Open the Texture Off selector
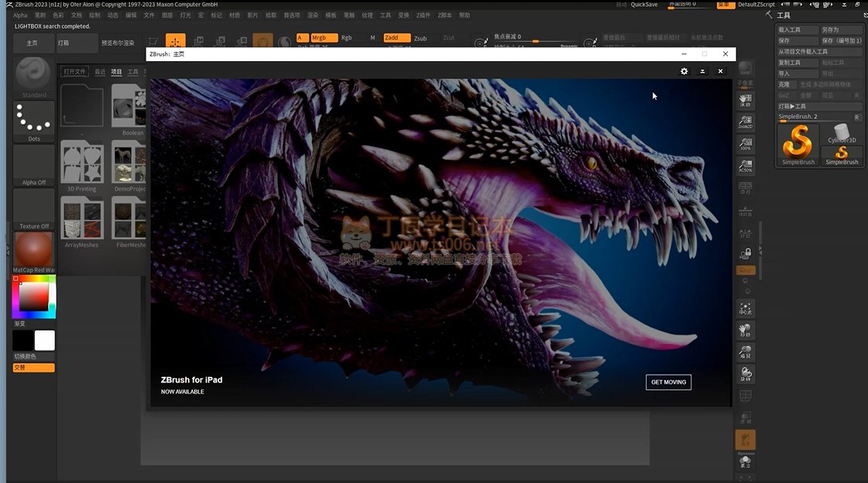868x483 pixels. click(34, 207)
